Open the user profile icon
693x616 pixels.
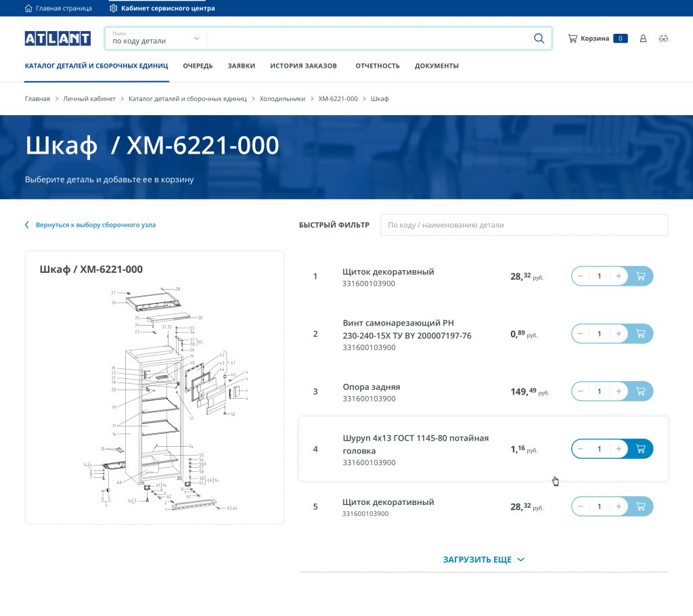[643, 39]
